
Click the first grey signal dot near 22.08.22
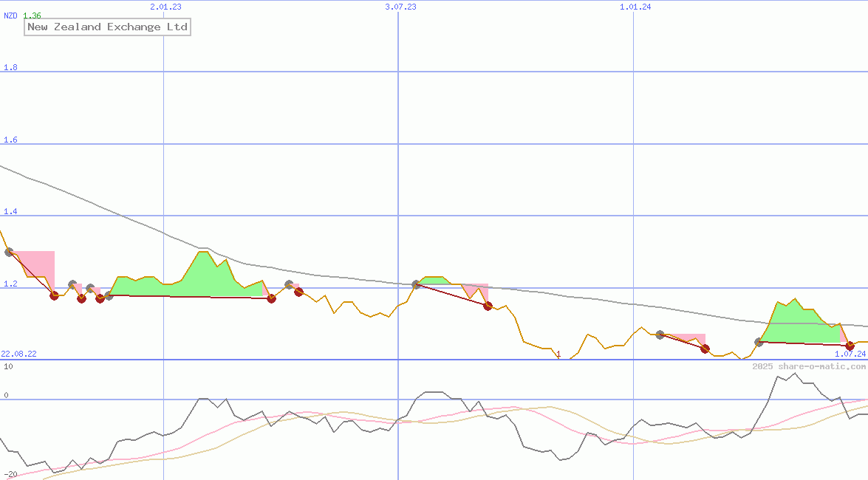click(9, 252)
